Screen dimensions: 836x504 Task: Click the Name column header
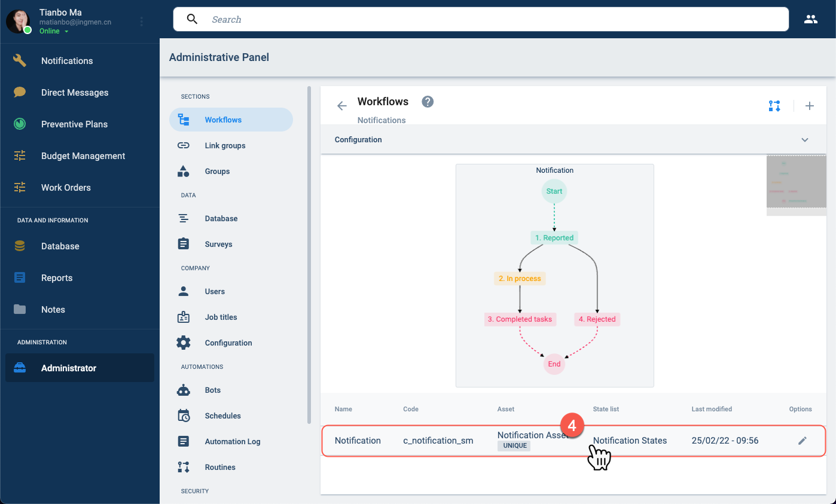click(343, 409)
